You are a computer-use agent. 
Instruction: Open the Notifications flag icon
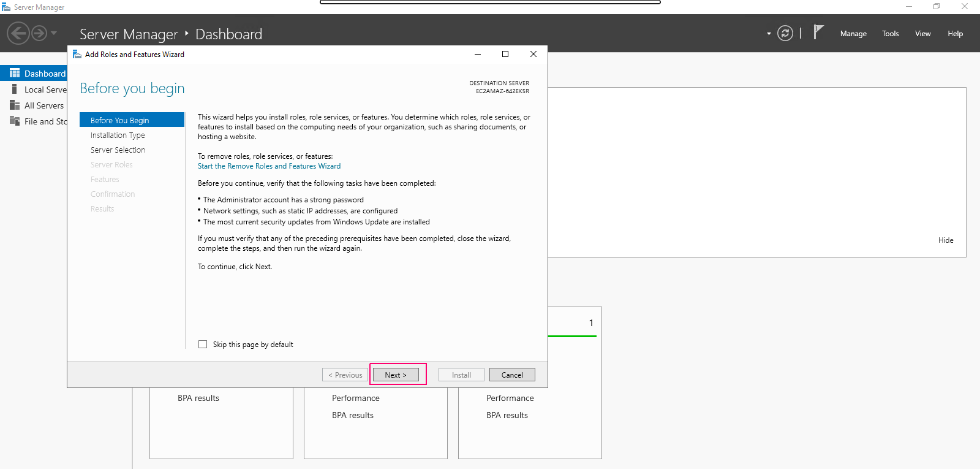tap(818, 32)
